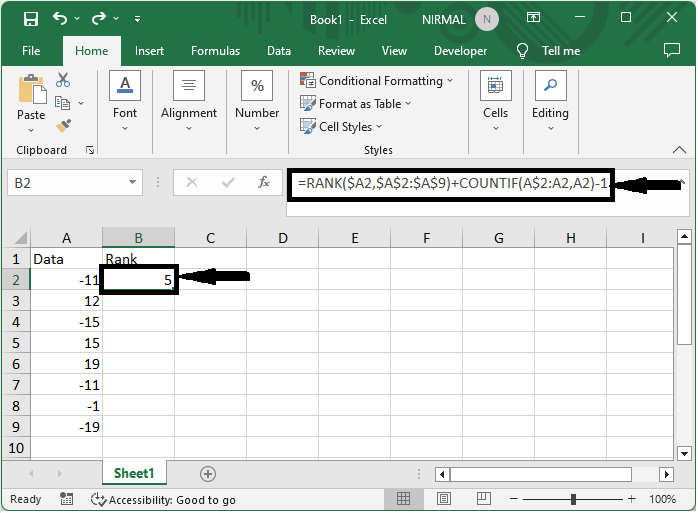Image resolution: width=698 pixels, height=513 pixels.
Task: Click the Format Painter brush icon
Action: [x=63, y=126]
